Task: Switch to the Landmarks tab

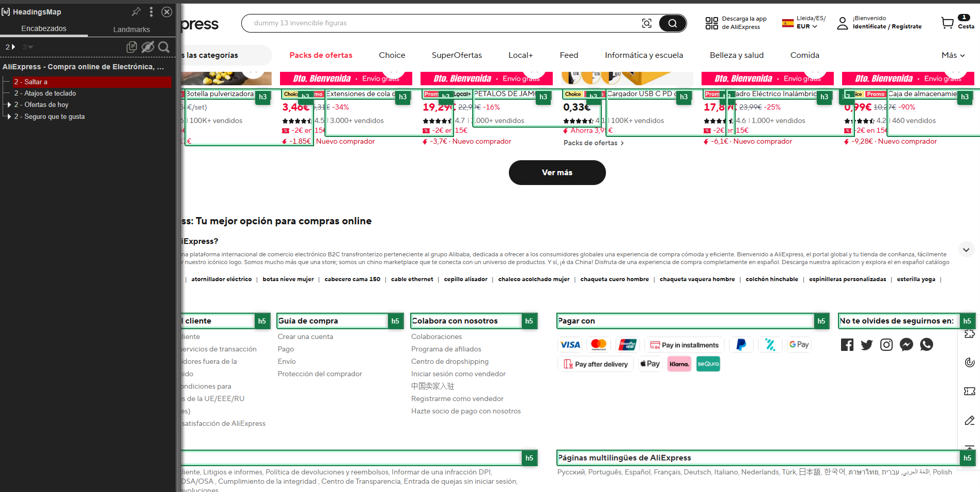Action: click(x=131, y=29)
